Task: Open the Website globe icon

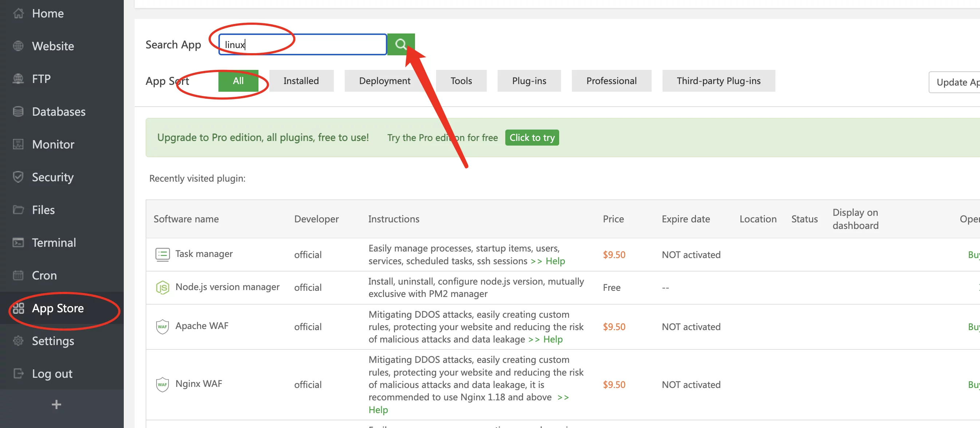Action: 18,46
